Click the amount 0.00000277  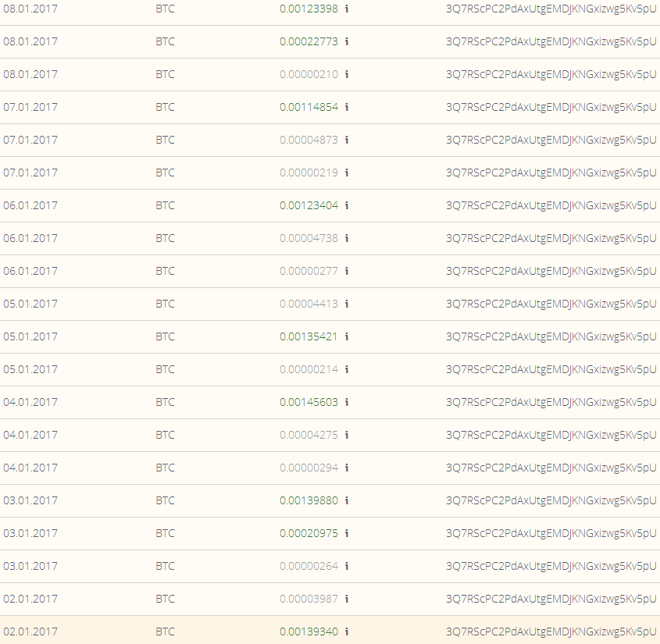pos(309,272)
